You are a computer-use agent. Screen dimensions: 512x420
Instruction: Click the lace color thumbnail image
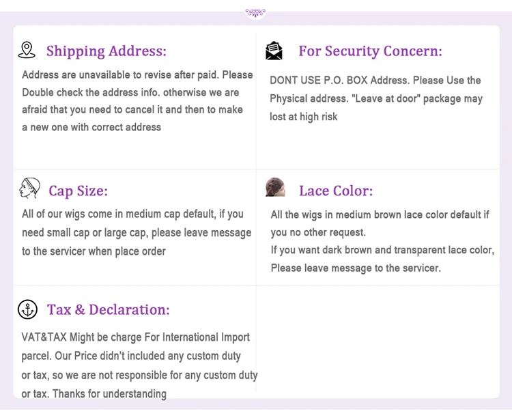pos(275,188)
